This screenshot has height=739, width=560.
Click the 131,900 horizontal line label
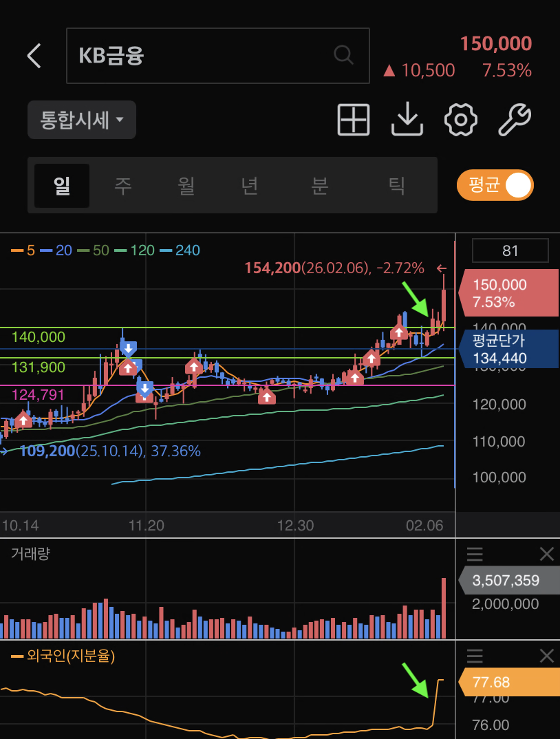(x=39, y=367)
